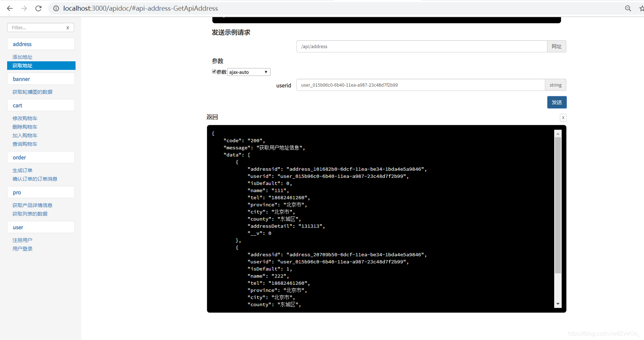
Task: Click the 参数 section heading
Action: coord(217,61)
